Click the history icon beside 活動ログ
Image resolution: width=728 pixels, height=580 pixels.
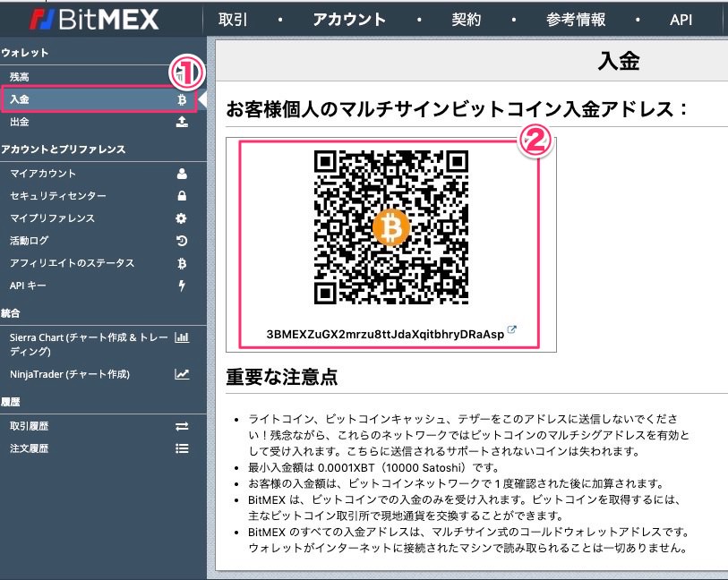182,241
